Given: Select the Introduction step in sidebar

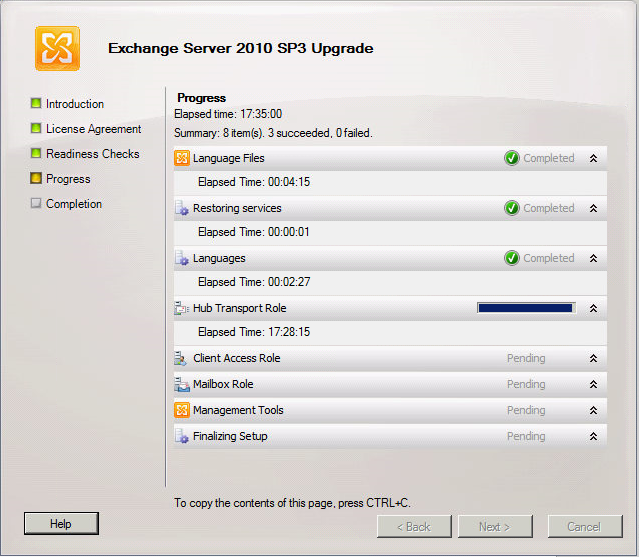Looking at the screenshot, I should [x=75, y=104].
